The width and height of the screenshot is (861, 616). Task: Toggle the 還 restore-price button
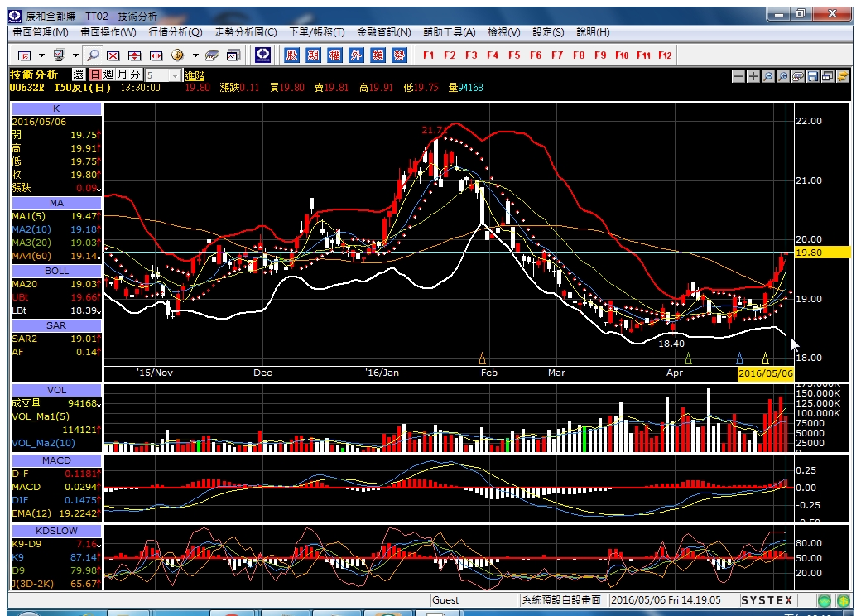pos(79,75)
